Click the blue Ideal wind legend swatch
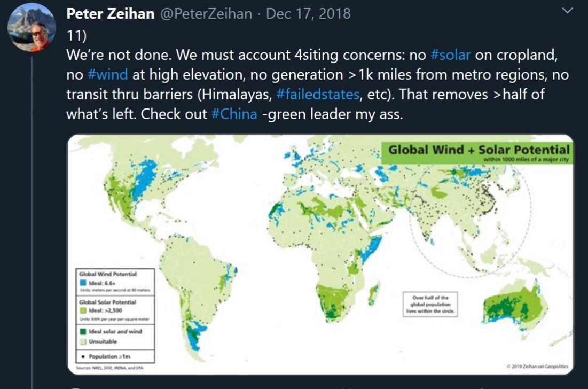This screenshot has height=389, width=588. click(x=82, y=282)
